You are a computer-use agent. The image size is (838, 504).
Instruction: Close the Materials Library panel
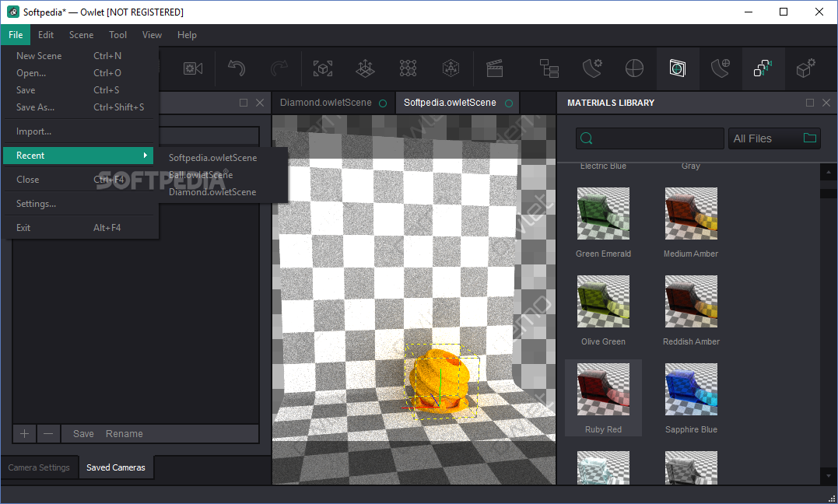[x=826, y=103]
